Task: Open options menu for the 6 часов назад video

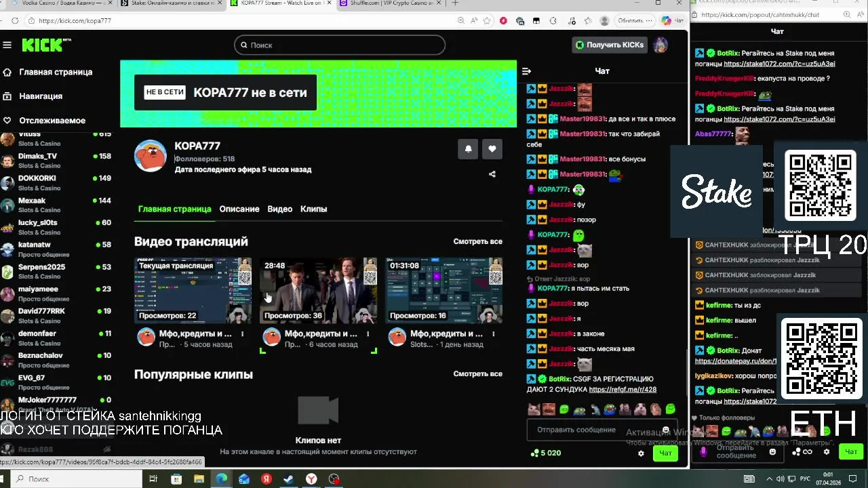Action: pos(368,333)
